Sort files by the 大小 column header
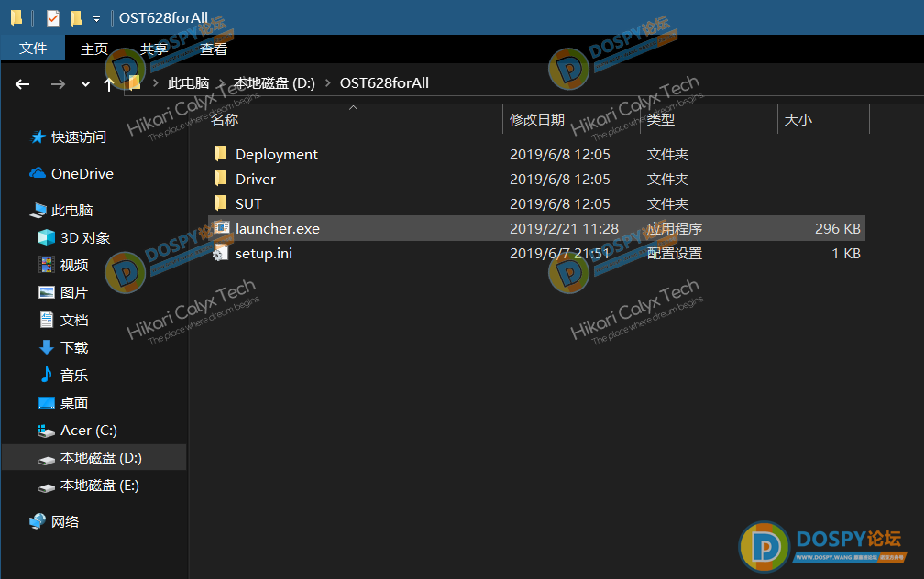The image size is (924, 579). [x=797, y=119]
